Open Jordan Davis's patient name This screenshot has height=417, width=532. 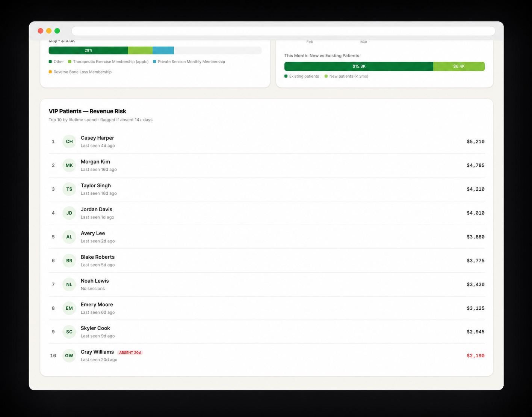[x=97, y=209]
